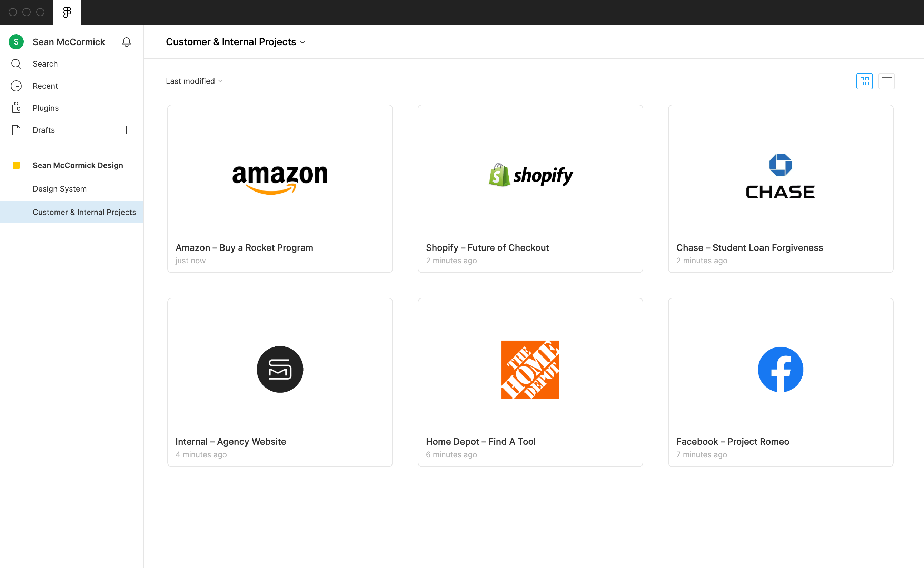Click 'just now' timestamp under Amazon
Screen dimensions: 924x568
[x=190, y=261]
